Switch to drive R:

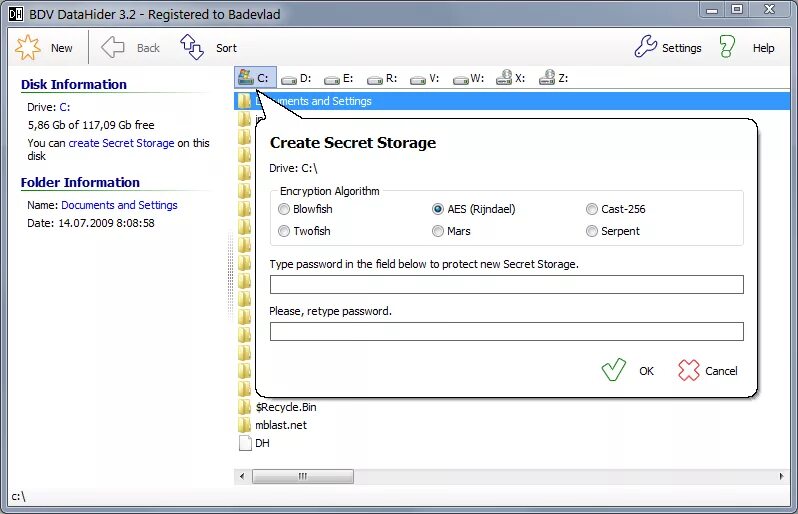pos(382,78)
